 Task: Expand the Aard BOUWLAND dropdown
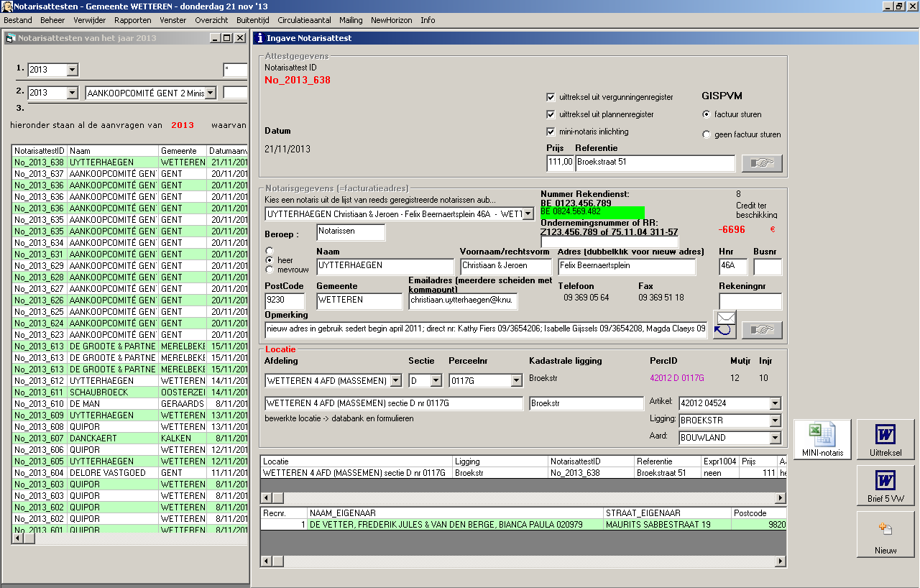click(x=775, y=438)
